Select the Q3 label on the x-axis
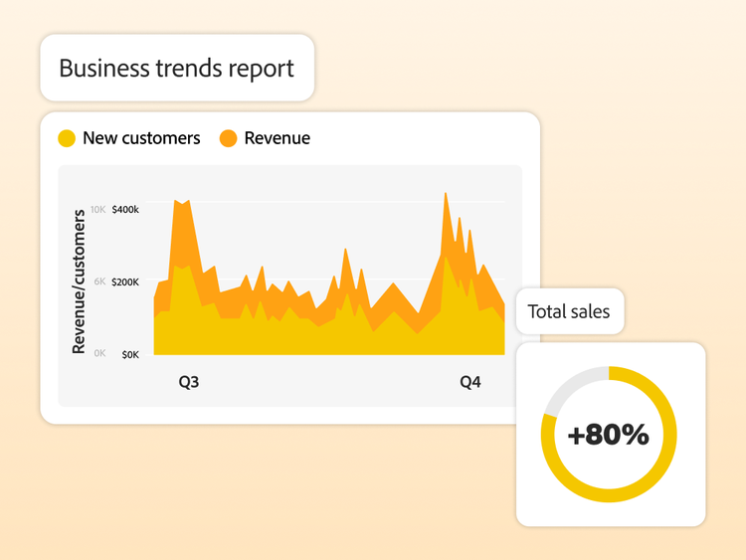The width and height of the screenshot is (746, 560). pos(188,382)
